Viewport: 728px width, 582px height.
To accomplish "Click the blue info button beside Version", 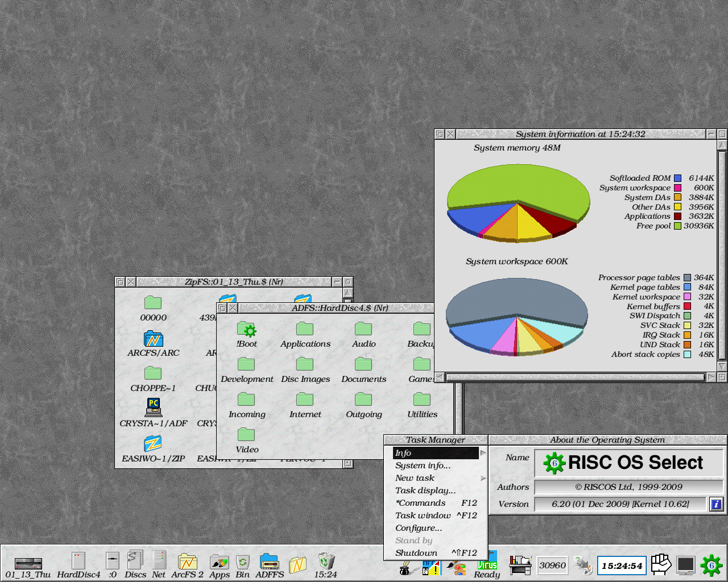I will (716, 504).
